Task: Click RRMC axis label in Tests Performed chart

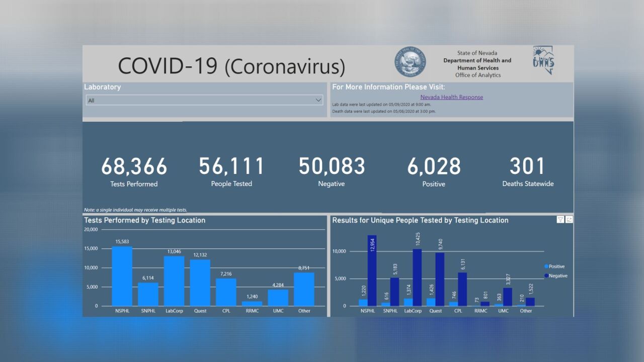Action: point(252,311)
